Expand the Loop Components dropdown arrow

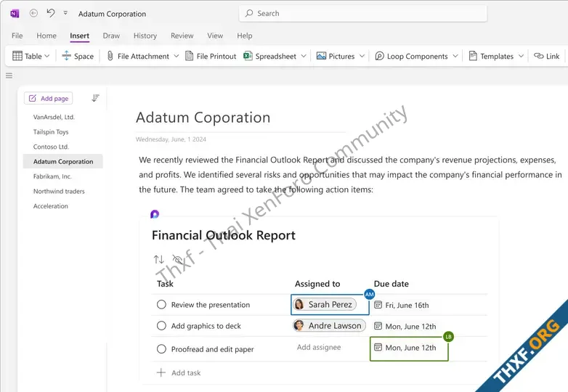click(455, 56)
